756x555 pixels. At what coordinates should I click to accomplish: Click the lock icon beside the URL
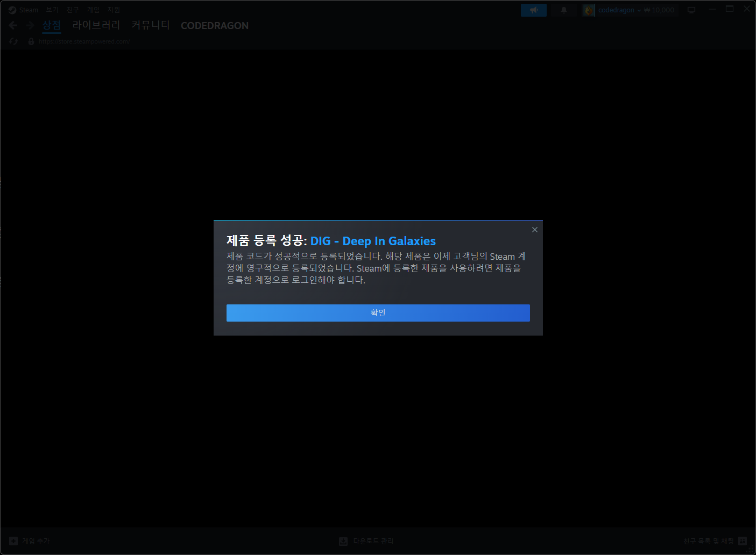(x=31, y=41)
